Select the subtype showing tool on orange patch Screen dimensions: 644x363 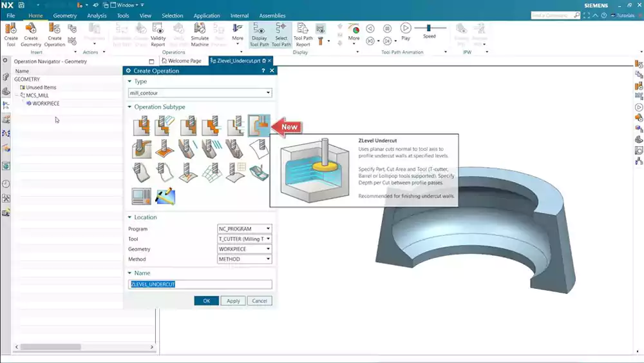[x=165, y=148]
